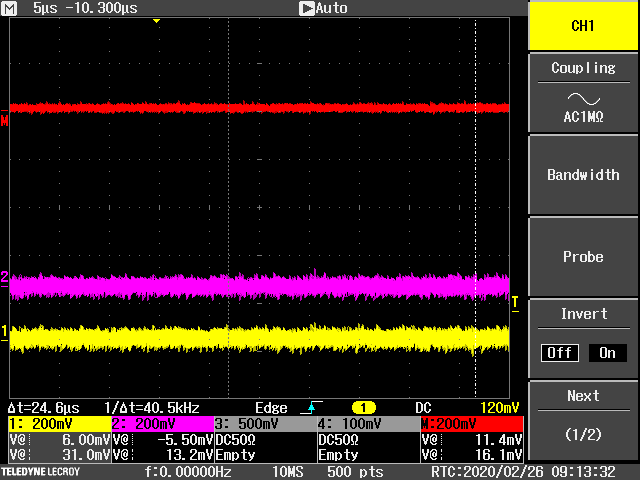The image size is (640, 480).
Task: Set Invert to On
Action: (606, 353)
